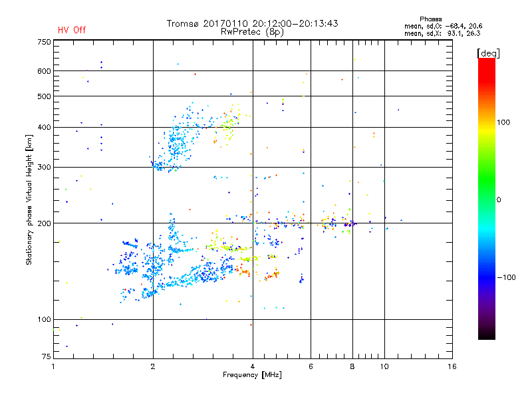The image size is (532, 399).
Task: Select the plot title 'Tromsø 20170110 20:12:00-20:13:43'
Action: [253, 23]
